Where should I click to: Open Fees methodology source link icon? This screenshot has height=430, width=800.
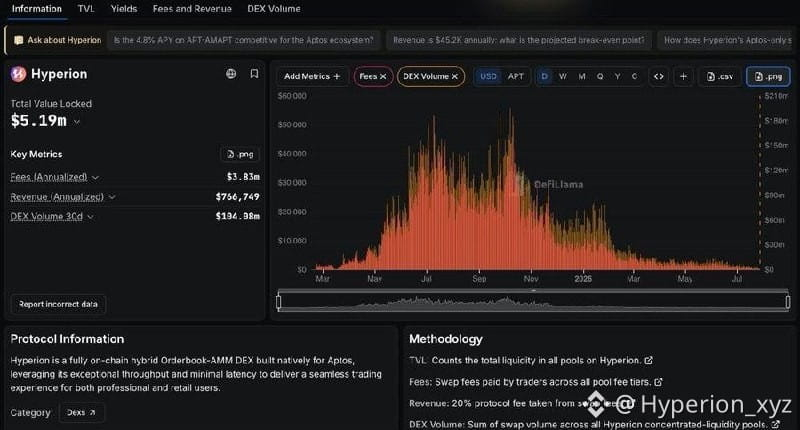point(659,382)
